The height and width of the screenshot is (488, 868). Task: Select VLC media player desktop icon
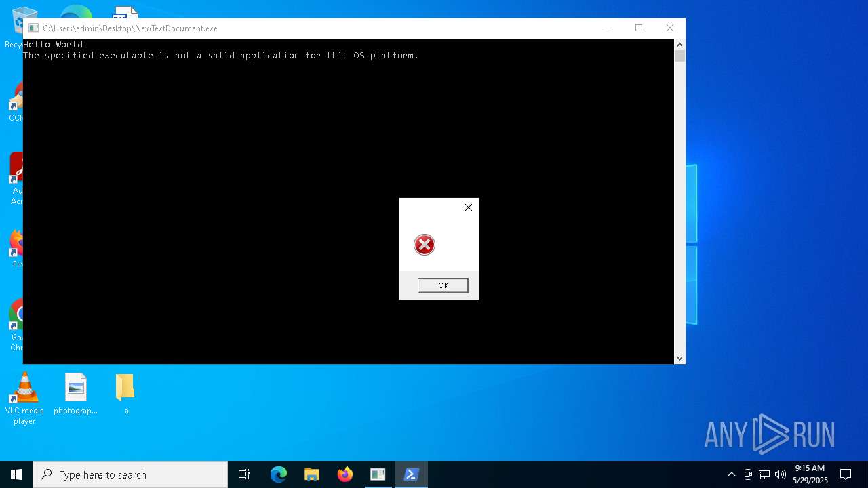point(24,399)
